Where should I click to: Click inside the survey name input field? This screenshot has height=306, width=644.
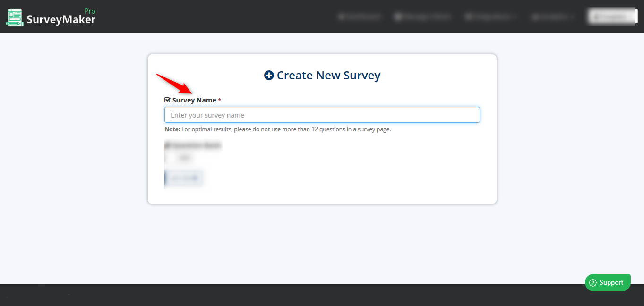(322, 115)
